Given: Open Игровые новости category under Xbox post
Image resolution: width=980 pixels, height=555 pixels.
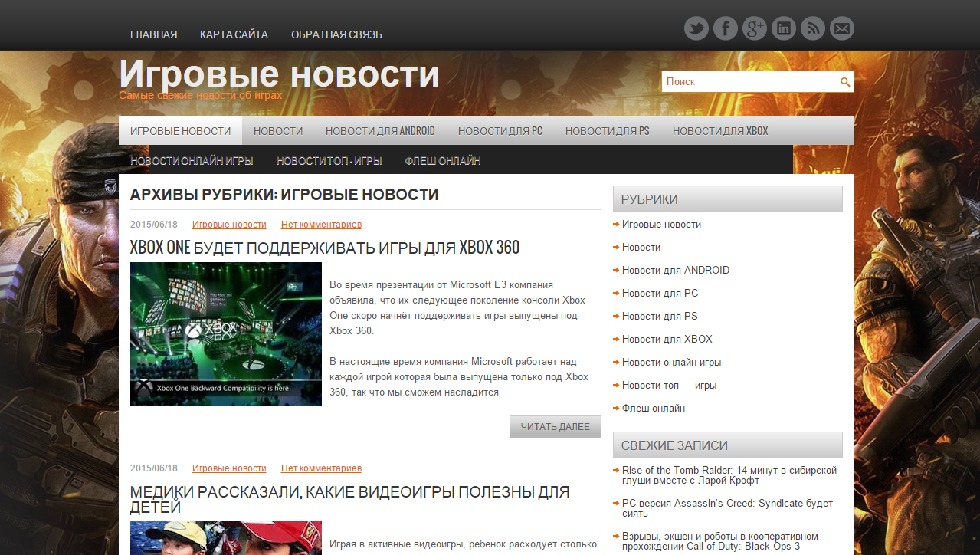Looking at the screenshot, I should tap(229, 225).
